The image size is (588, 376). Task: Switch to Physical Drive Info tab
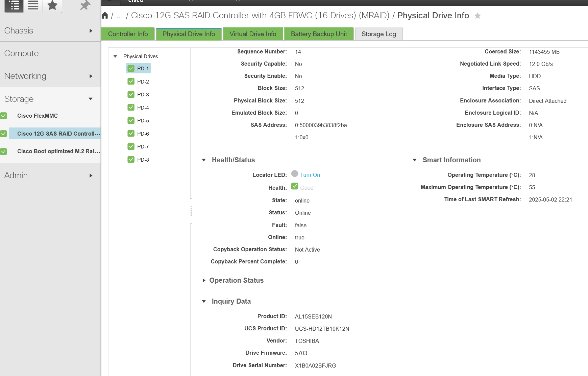[x=189, y=34]
